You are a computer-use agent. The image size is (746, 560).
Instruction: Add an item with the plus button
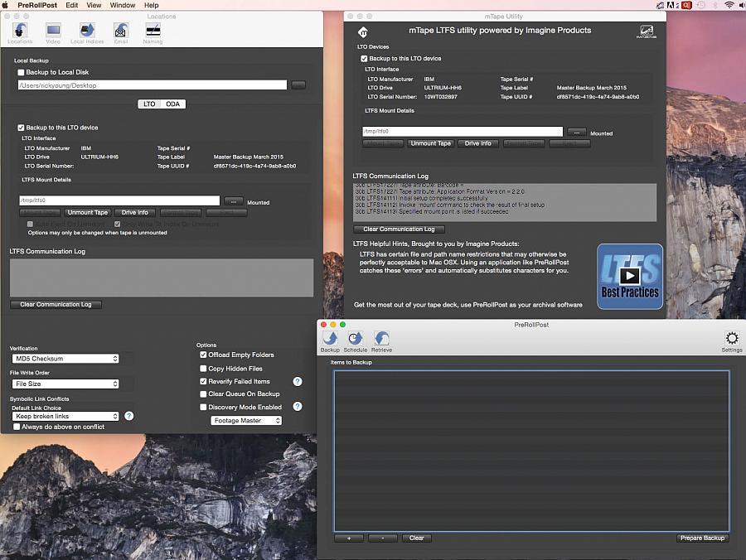pyautogui.click(x=349, y=538)
